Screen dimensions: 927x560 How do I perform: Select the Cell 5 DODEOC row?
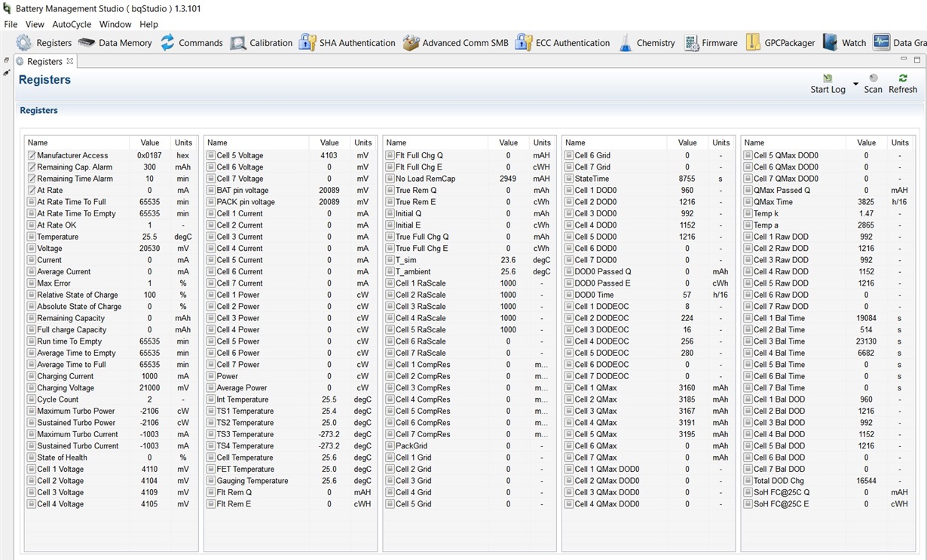(x=648, y=353)
